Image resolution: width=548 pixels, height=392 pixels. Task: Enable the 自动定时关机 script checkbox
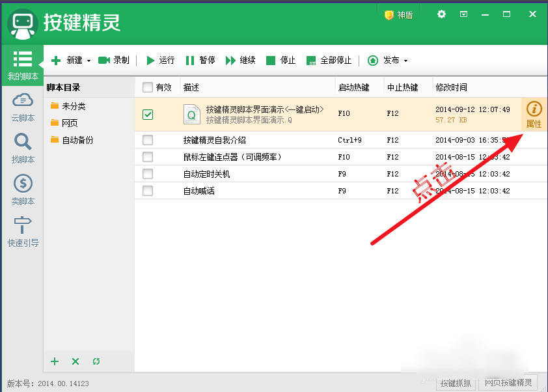tap(148, 174)
